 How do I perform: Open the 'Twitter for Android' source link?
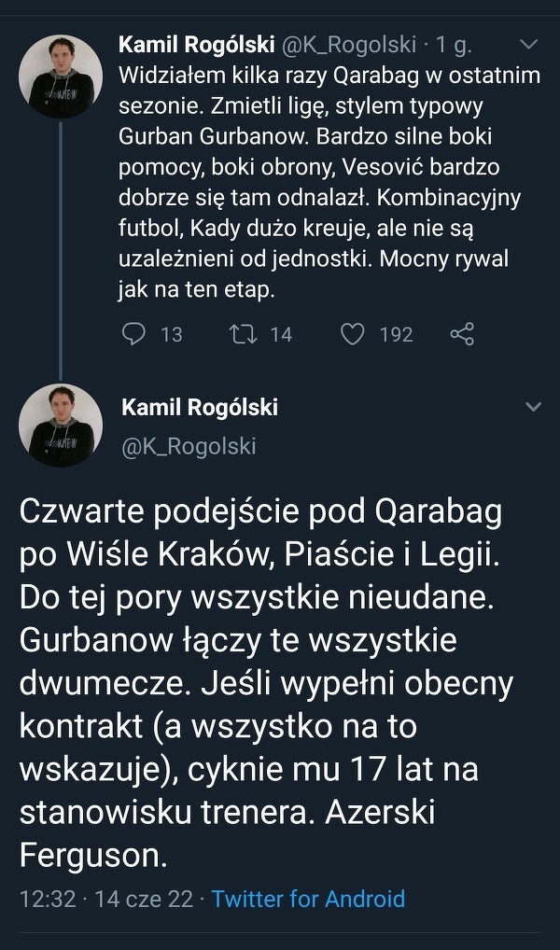[308, 899]
